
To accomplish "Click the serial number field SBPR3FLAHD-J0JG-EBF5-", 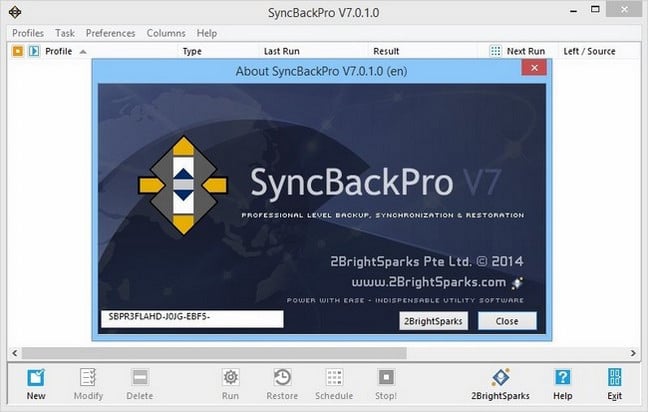I will point(192,319).
